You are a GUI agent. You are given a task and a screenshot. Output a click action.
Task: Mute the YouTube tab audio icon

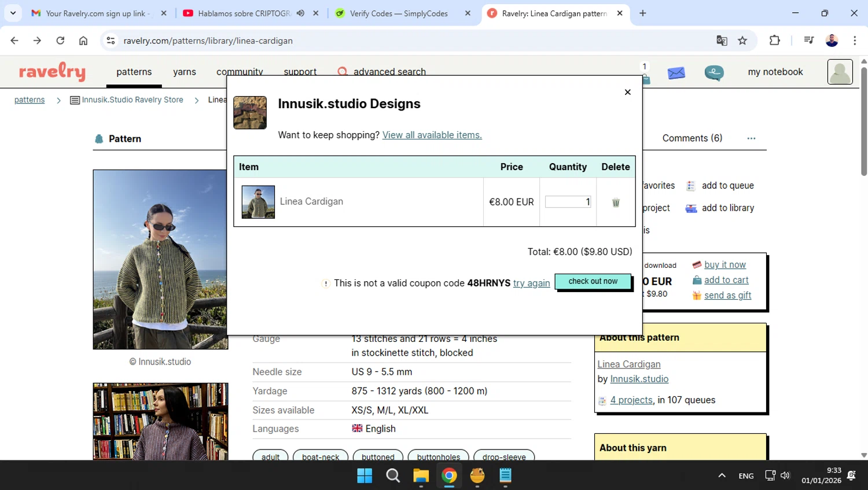300,13
